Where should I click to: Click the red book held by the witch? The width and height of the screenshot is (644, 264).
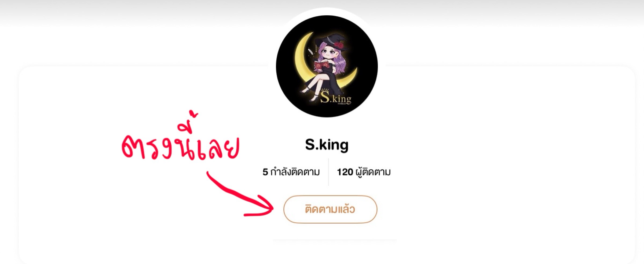pos(321,66)
